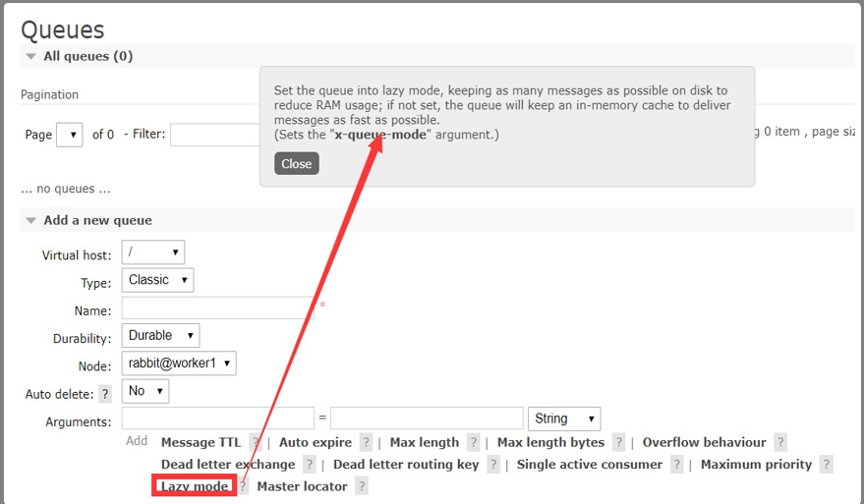
Task: Click the Arguments key input field
Action: click(x=218, y=419)
